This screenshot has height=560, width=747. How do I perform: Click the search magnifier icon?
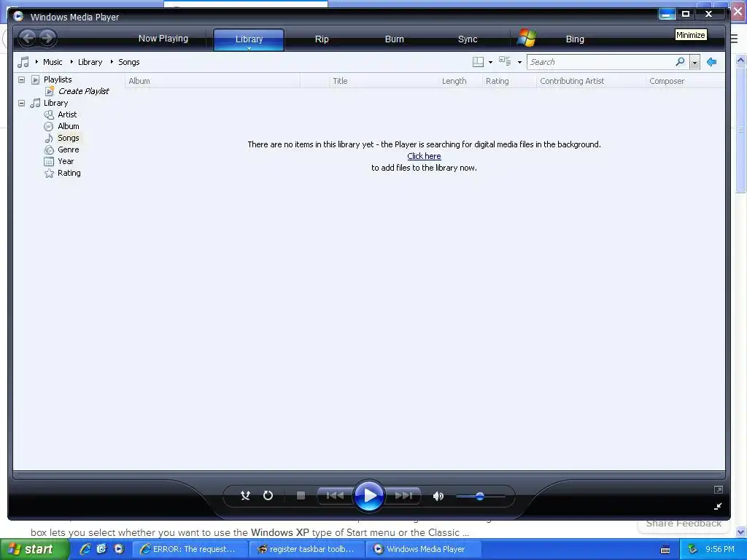[681, 62]
